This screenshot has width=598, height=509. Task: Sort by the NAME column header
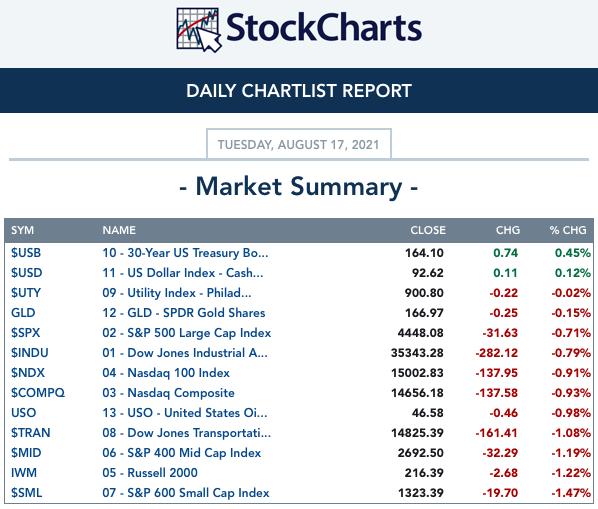click(x=119, y=230)
